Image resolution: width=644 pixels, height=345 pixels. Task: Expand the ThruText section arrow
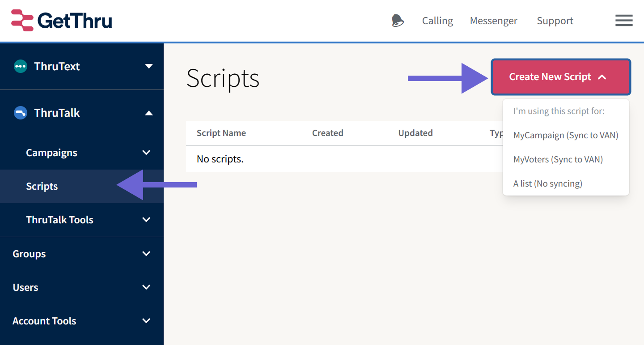[149, 66]
